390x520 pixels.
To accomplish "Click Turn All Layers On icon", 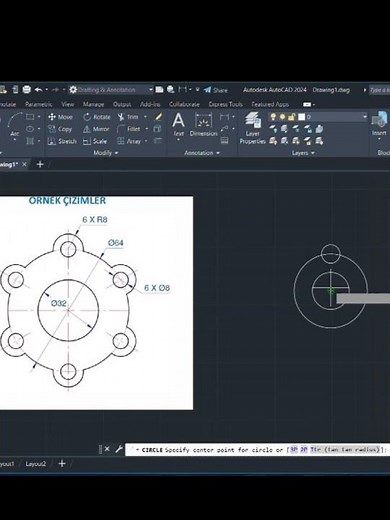I will pyautogui.click(x=274, y=141).
